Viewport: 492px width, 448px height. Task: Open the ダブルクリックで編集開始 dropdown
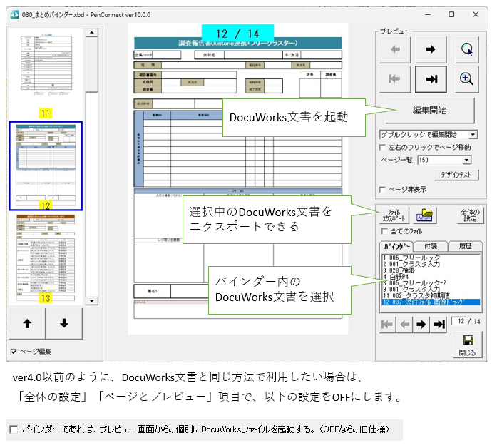click(473, 134)
